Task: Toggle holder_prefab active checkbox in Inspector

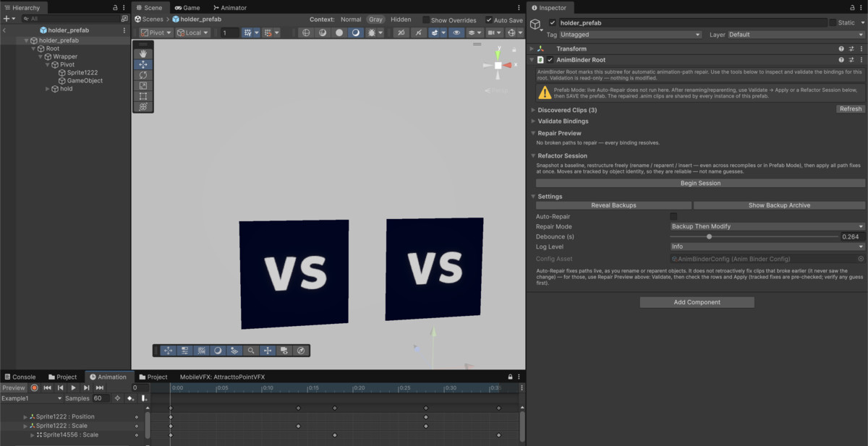Action: point(553,22)
